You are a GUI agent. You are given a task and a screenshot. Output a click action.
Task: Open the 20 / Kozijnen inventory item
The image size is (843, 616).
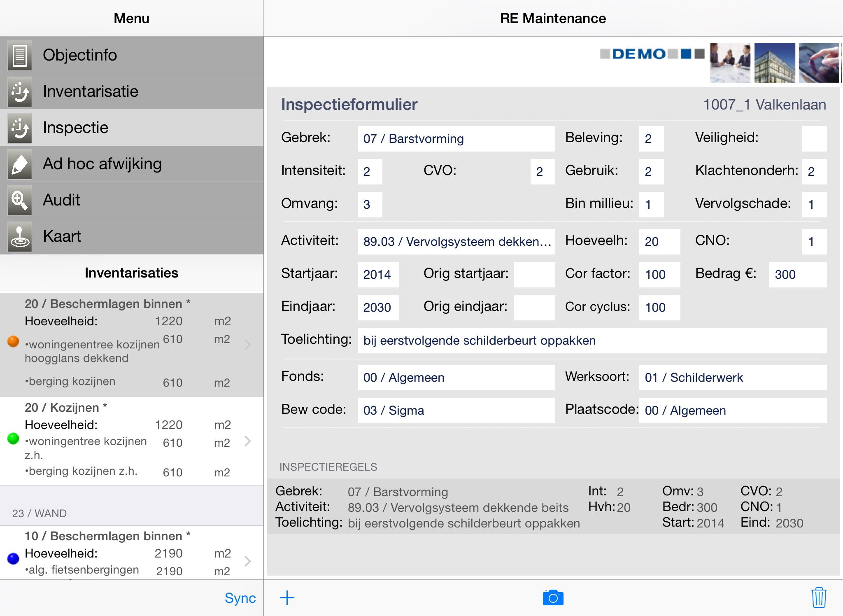[x=132, y=441]
